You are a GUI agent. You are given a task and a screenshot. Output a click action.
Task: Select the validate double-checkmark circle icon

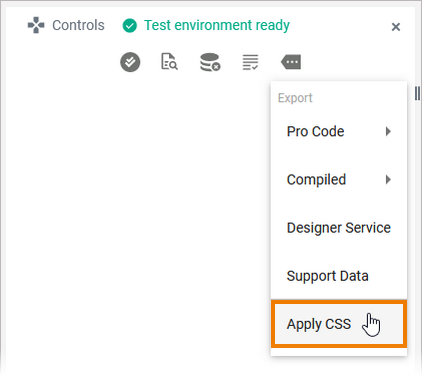[x=130, y=62]
